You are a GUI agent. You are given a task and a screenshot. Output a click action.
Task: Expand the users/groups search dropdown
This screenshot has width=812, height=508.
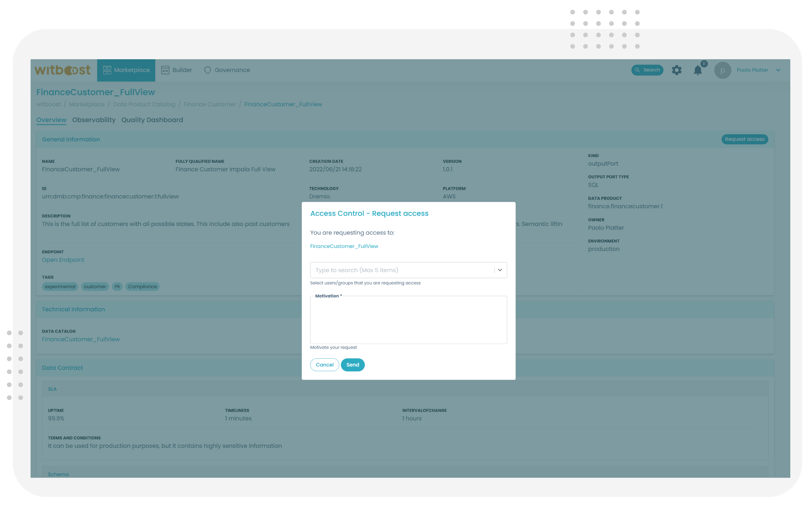click(x=500, y=270)
